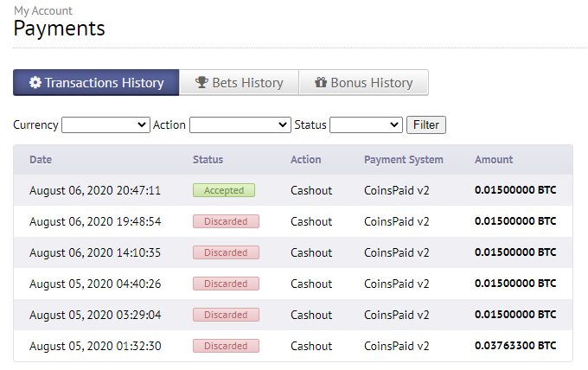Click the Amount column header
Viewport: 588px width, 370px height.
pyautogui.click(x=494, y=160)
